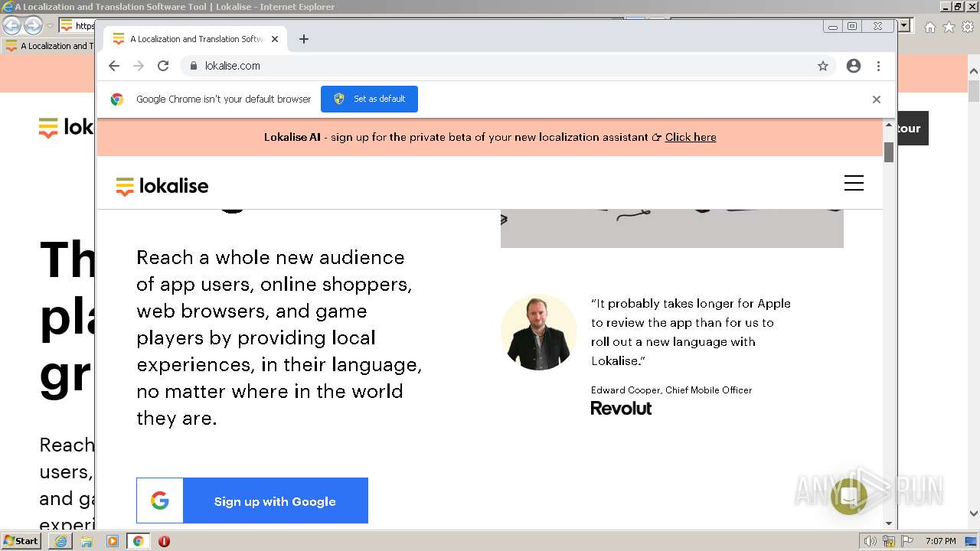Click the Chrome vertical scrollbar thumb
Image resolution: width=980 pixels, height=551 pixels.
coord(889,152)
